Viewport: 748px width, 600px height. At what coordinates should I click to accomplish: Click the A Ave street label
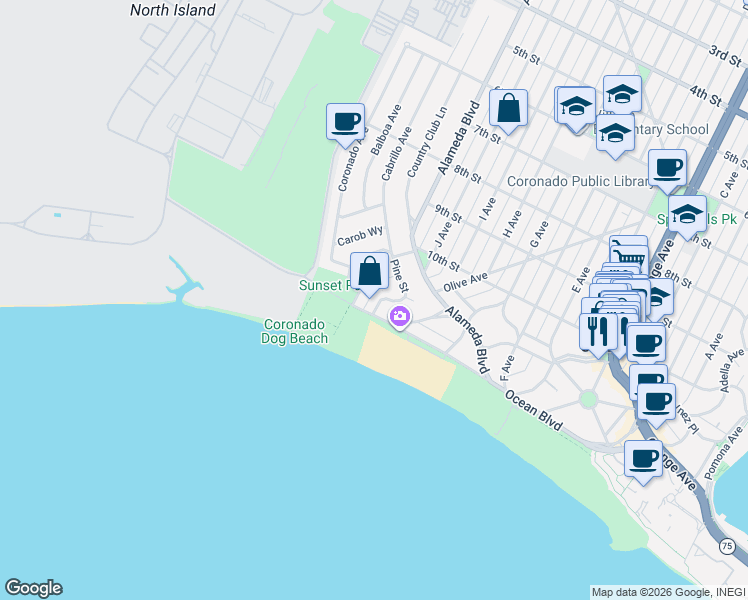(x=714, y=347)
